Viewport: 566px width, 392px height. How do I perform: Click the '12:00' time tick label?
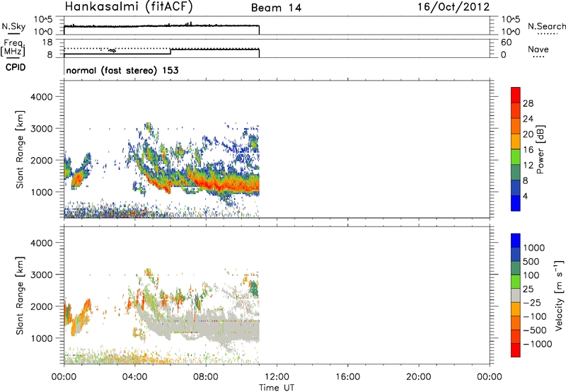click(277, 377)
